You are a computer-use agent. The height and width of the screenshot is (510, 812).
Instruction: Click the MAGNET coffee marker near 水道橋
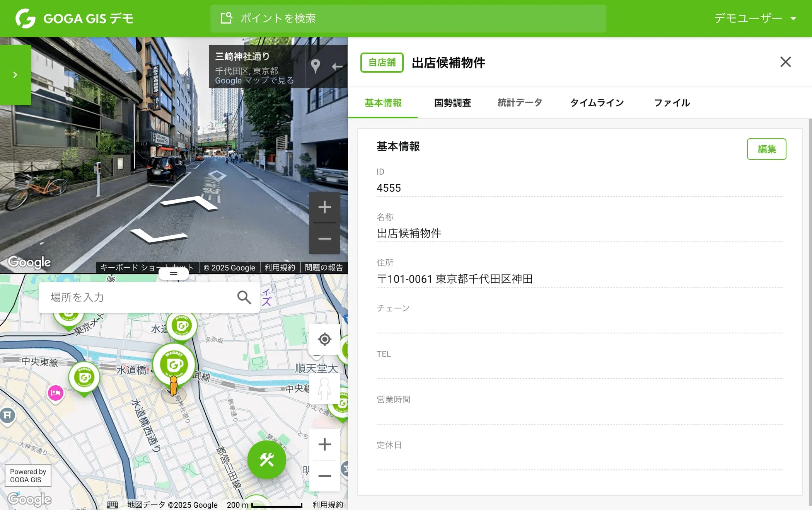pos(174,362)
